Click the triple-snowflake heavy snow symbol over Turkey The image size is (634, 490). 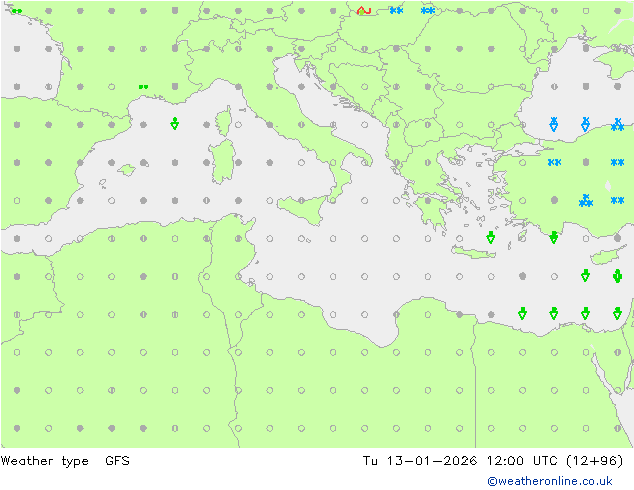tap(585, 200)
